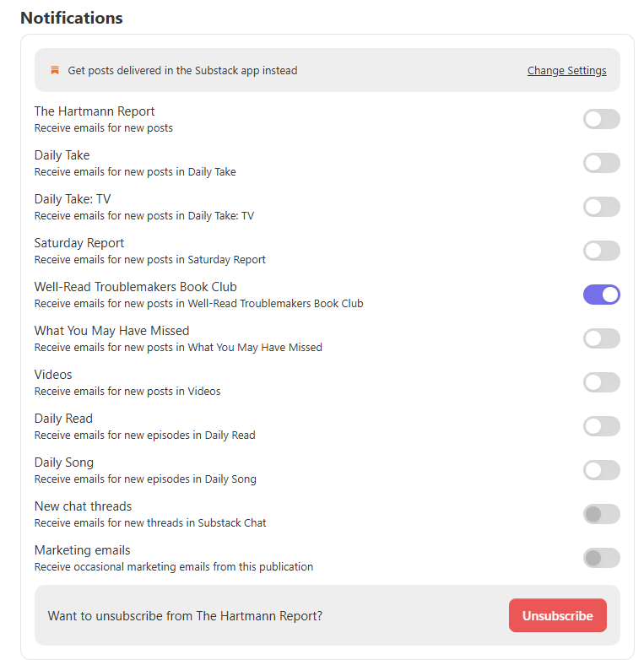Click the Saturday Report title text
The height and width of the screenshot is (660, 644).
pyautogui.click(x=79, y=243)
